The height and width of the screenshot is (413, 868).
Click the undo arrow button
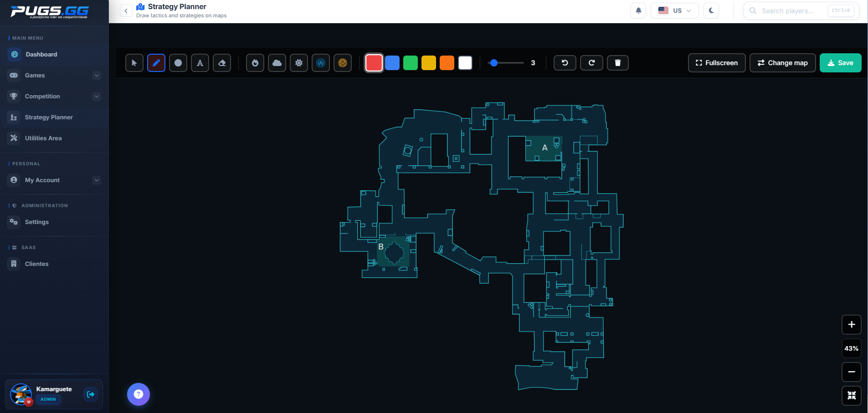[x=565, y=63]
